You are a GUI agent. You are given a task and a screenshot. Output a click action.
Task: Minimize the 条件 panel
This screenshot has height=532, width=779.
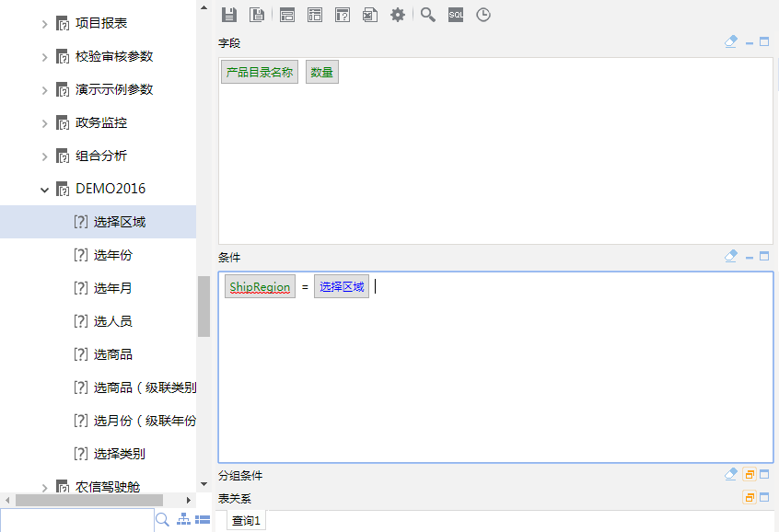coord(750,258)
